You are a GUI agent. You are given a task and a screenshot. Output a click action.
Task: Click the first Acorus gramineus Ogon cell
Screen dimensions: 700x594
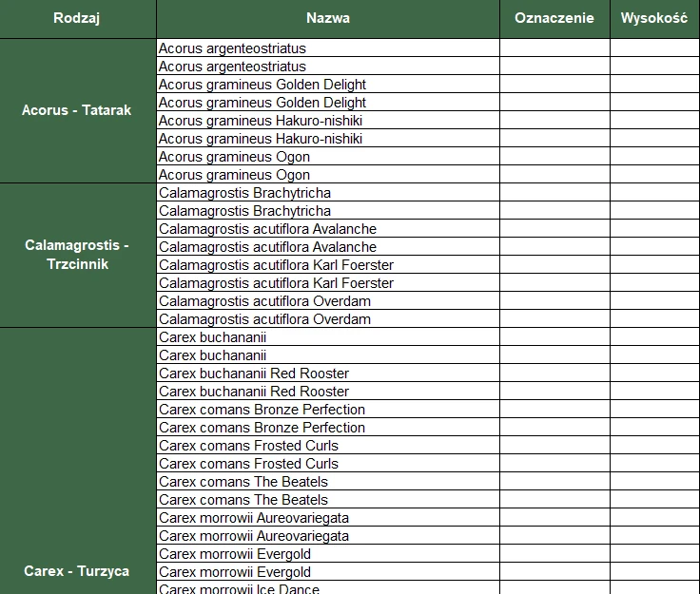(328, 156)
